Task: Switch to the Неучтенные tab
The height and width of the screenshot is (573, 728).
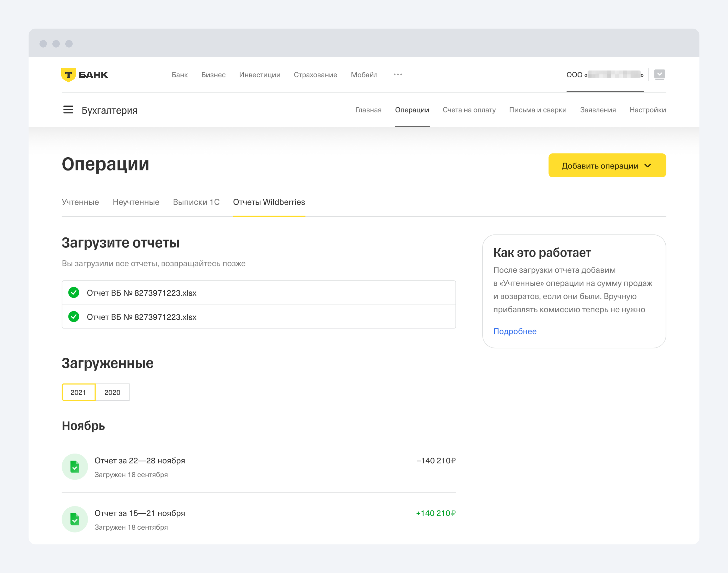Action: click(x=136, y=202)
